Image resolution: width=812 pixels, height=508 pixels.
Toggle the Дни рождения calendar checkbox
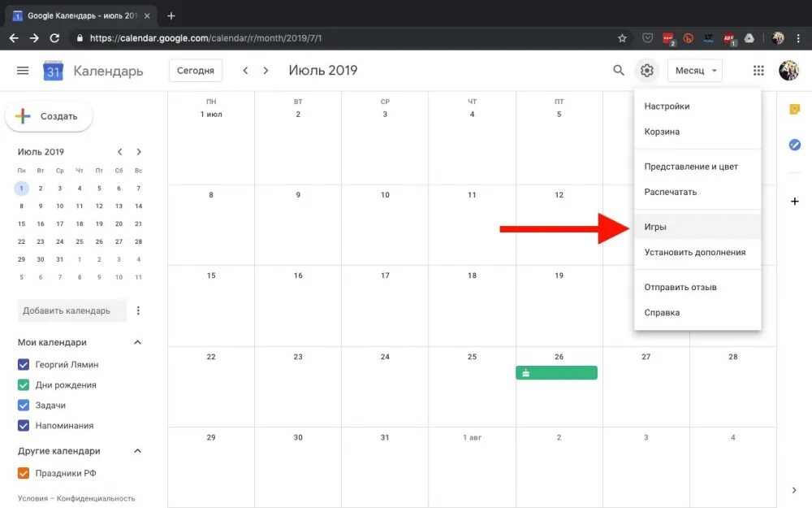click(x=24, y=384)
